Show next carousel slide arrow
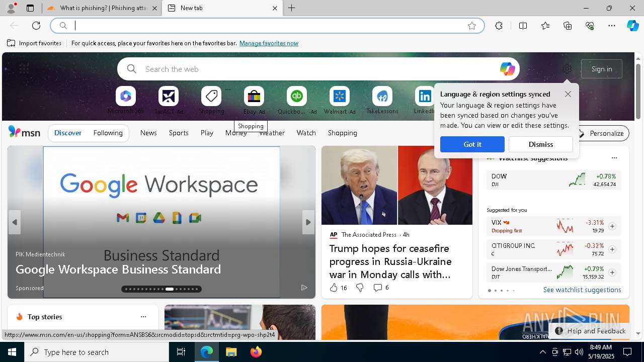This screenshot has height=362, width=644. tap(308, 222)
